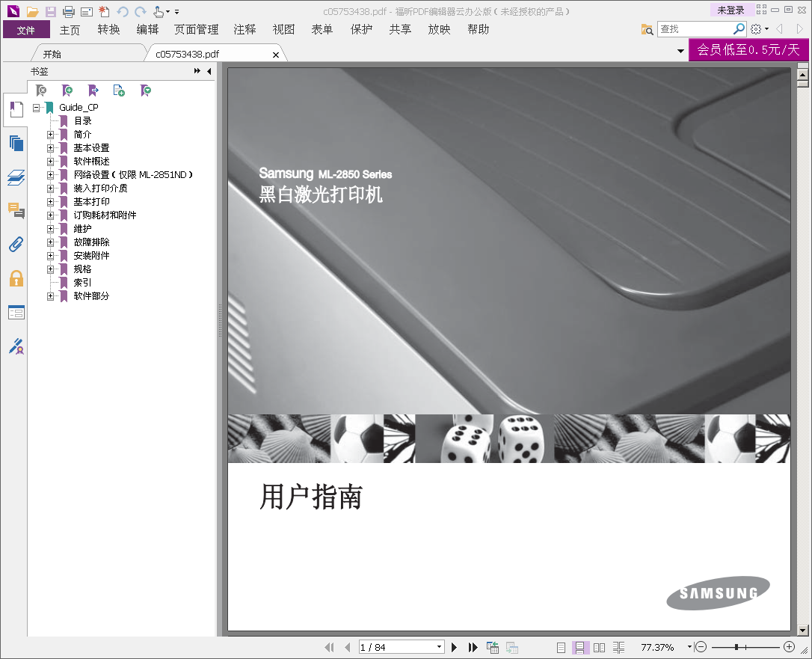Click the Save disk icon
Viewport: 812px width, 659px height.
(x=51, y=11)
